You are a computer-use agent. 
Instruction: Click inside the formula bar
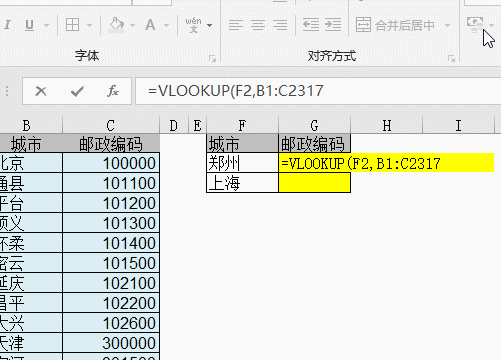tap(318, 91)
